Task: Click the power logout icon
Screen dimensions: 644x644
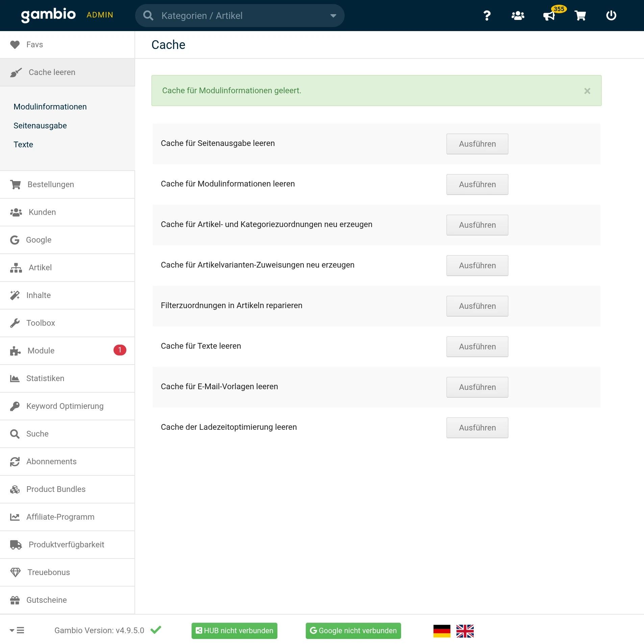Action: [x=611, y=16]
